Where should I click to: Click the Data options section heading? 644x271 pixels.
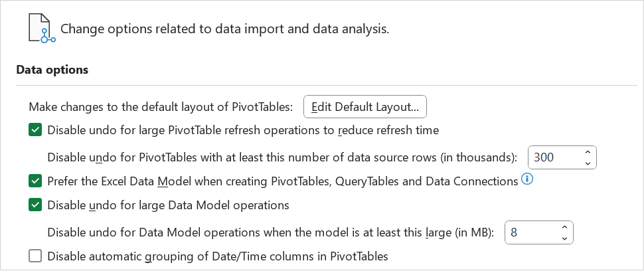[52, 70]
